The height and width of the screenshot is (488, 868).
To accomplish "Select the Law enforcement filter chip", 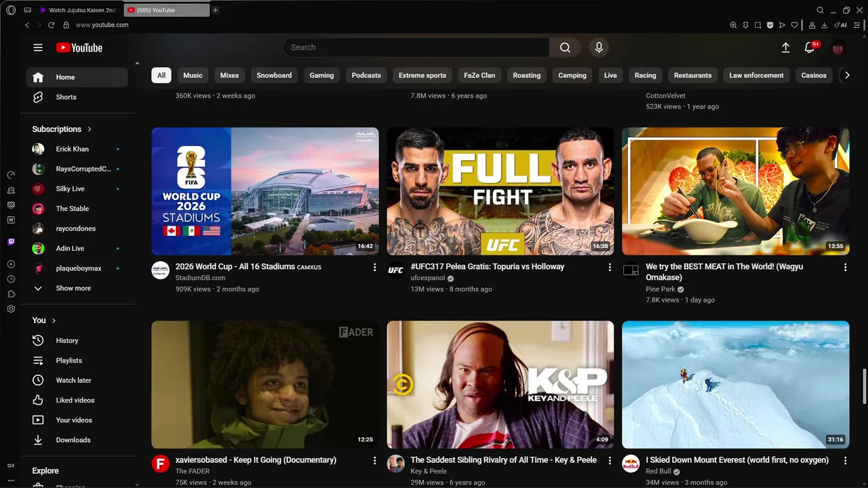I will click(756, 75).
